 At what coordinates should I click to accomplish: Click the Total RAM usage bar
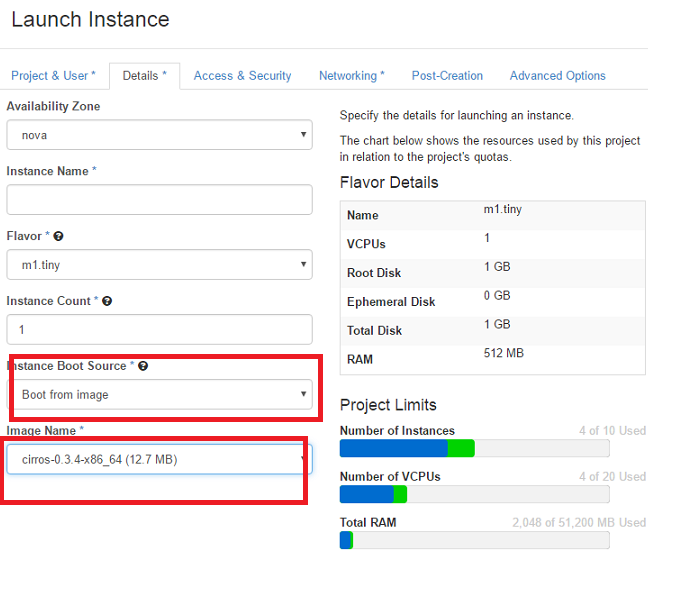(x=474, y=540)
